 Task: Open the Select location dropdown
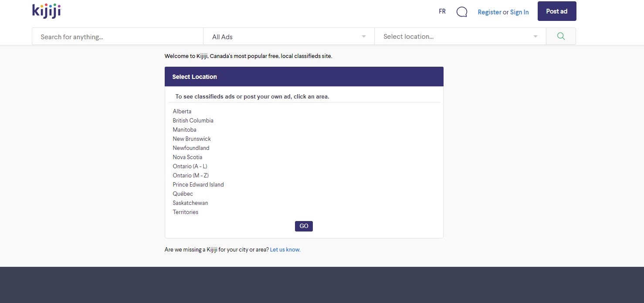pos(460,37)
